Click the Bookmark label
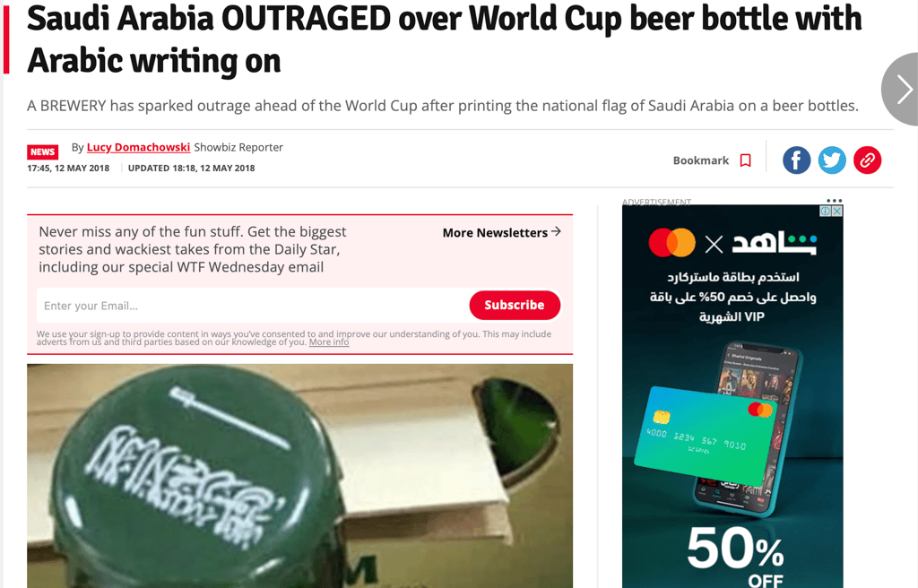The image size is (918, 588). pos(701,160)
